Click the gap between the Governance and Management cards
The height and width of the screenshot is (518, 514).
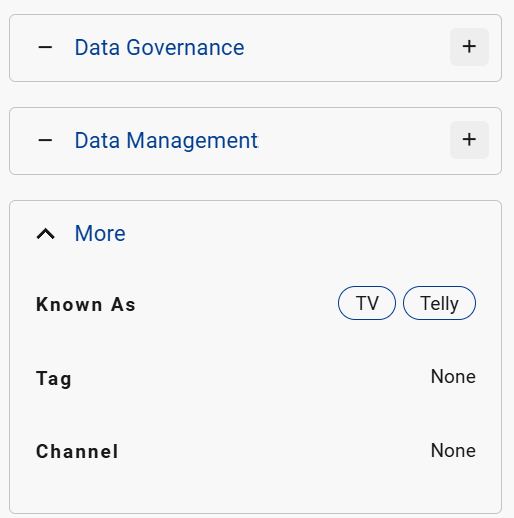(255, 94)
